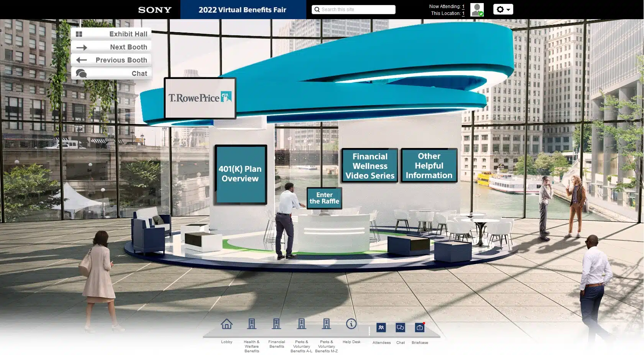Click the search magnifier icon

317,10
